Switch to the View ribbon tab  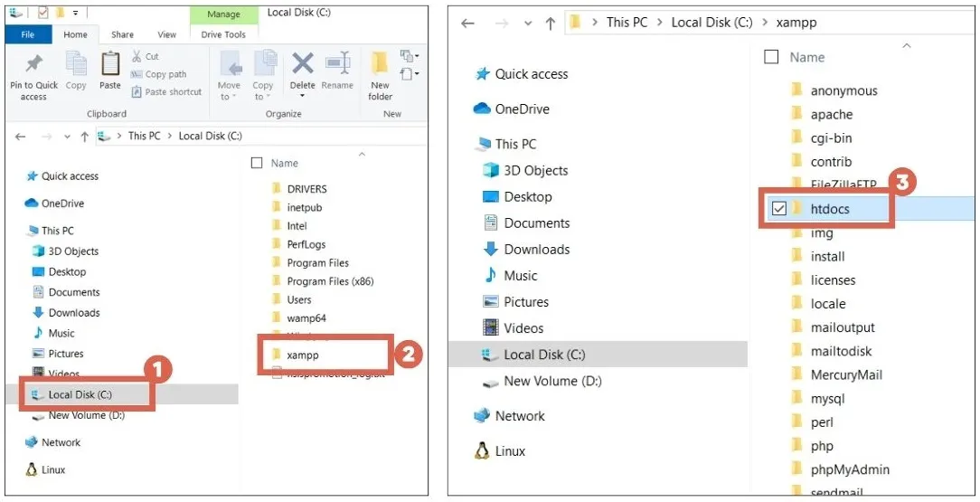click(x=166, y=34)
